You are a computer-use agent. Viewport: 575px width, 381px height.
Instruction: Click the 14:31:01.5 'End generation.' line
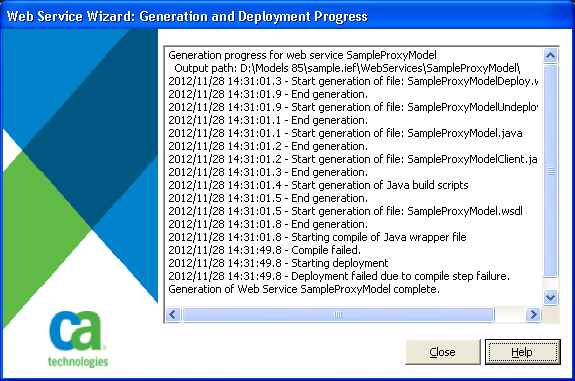click(268, 198)
